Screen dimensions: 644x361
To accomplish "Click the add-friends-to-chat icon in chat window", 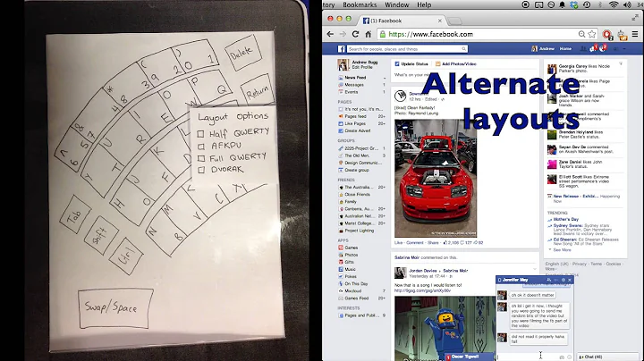I will point(549,280).
